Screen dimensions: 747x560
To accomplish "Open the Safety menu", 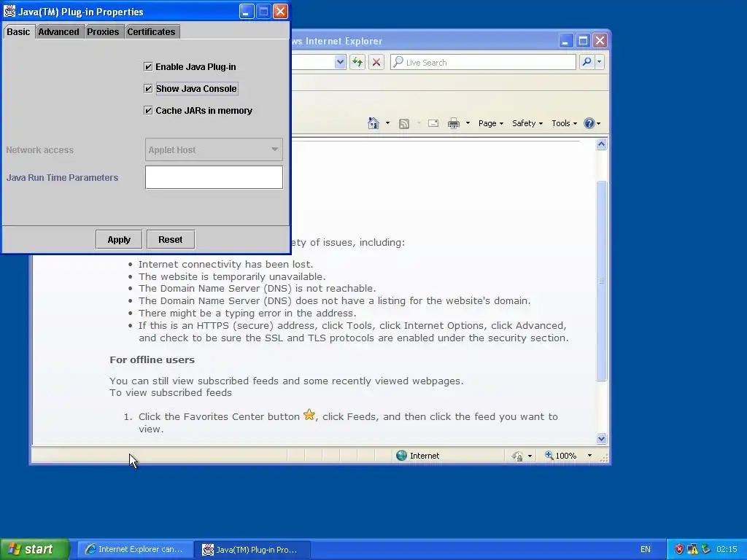I will 527,123.
